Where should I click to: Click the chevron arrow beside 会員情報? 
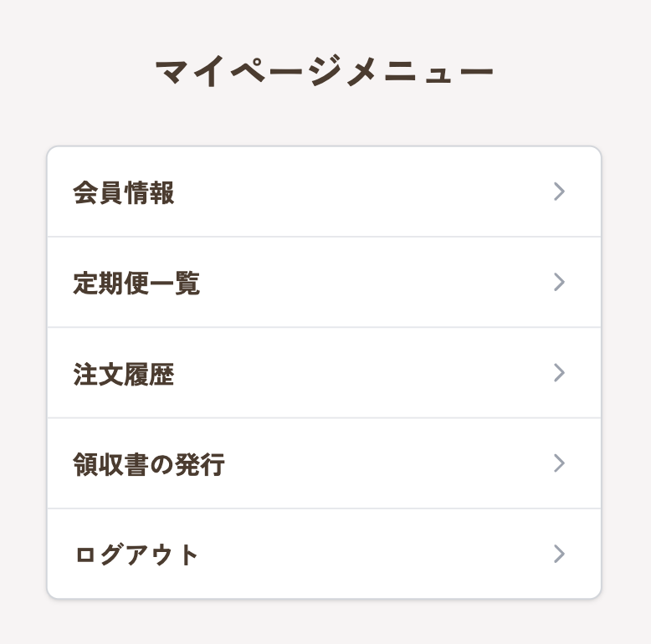point(560,192)
